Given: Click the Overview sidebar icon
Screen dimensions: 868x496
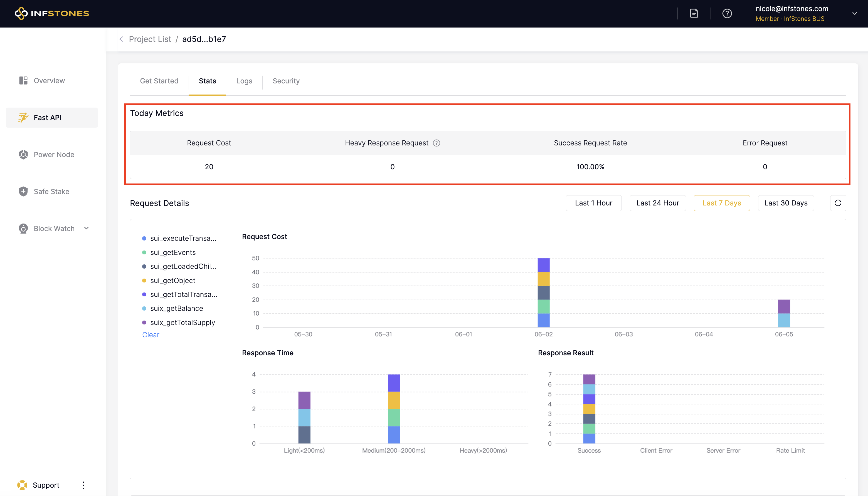Looking at the screenshot, I should 23,80.
